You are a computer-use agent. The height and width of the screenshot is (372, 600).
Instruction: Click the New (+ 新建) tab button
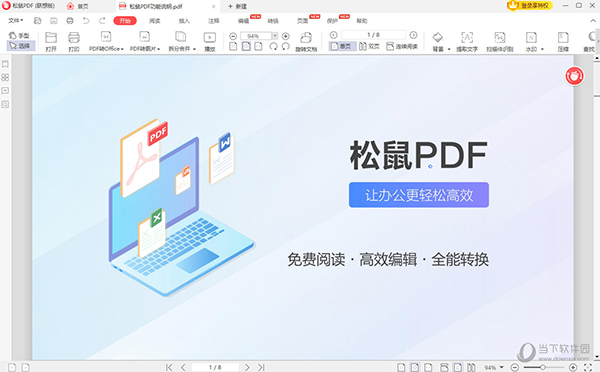point(238,7)
